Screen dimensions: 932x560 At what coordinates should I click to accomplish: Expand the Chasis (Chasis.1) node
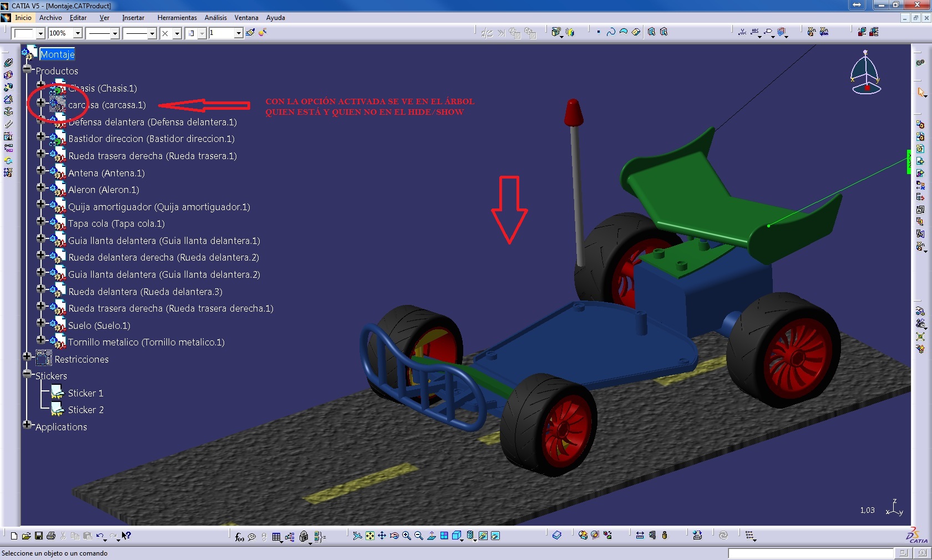coord(40,85)
